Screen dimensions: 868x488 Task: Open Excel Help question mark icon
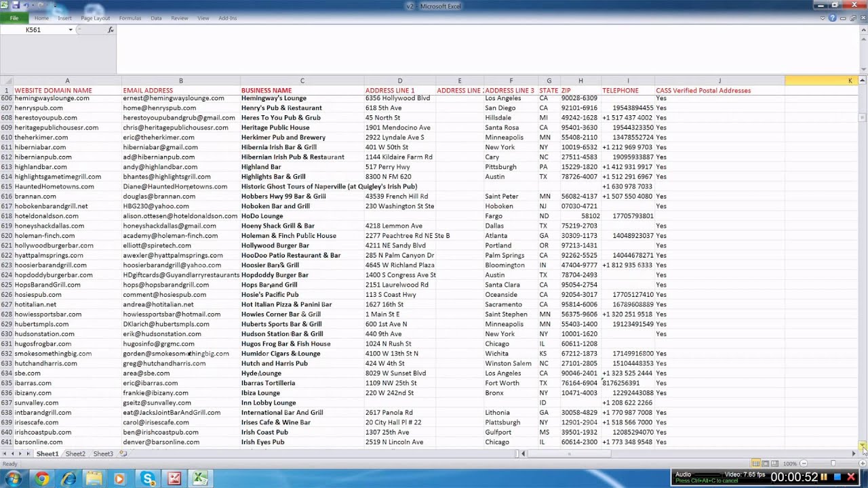[833, 18]
